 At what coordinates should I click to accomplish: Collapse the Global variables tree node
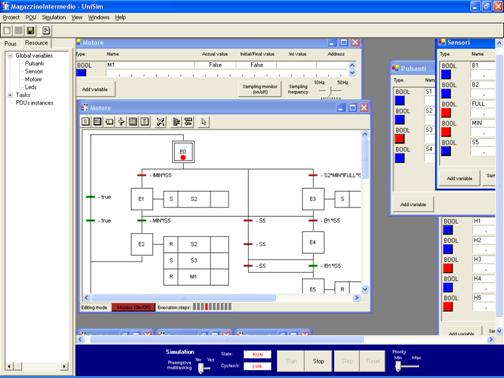[10, 56]
